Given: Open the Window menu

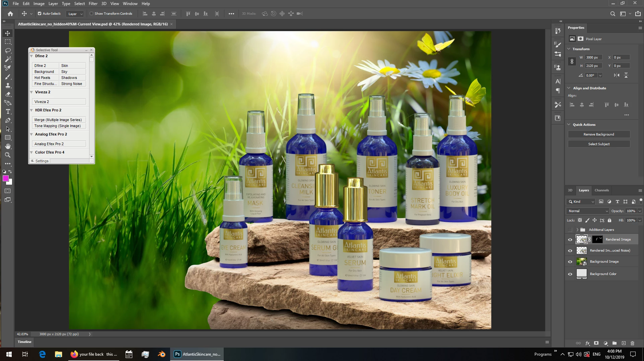Looking at the screenshot, I should click(x=130, y=4).
